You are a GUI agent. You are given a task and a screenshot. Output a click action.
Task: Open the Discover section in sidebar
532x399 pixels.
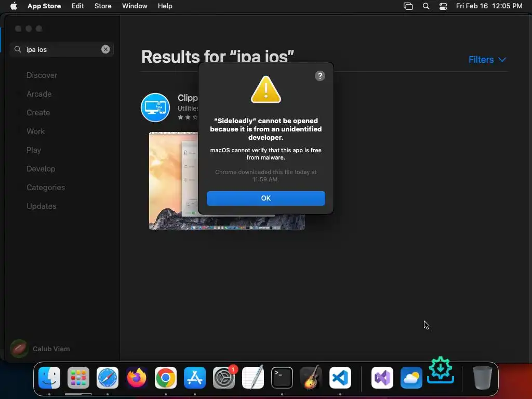click(42, 75)
